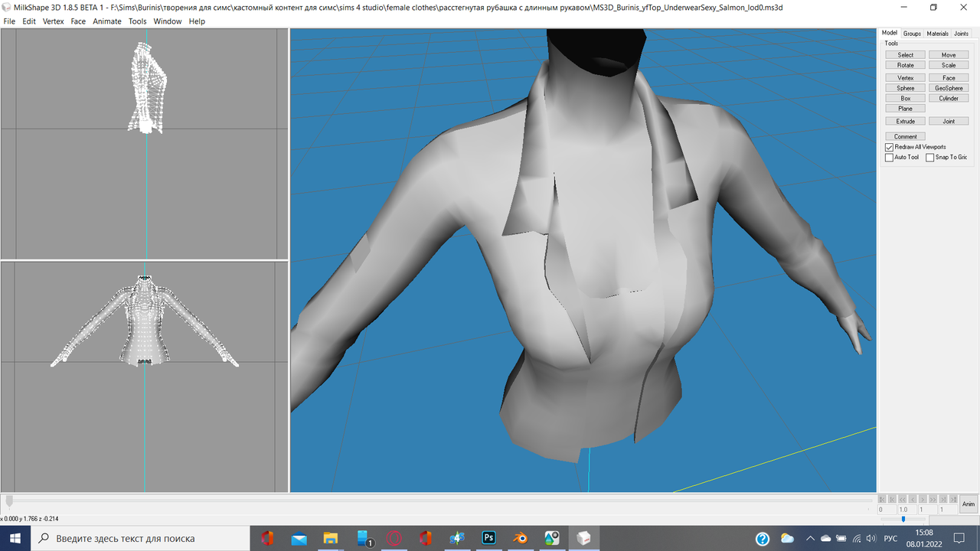Step back one frame button
Image resolution: width=980 pixels, height=551 pixels.
(x=913, y=499)
